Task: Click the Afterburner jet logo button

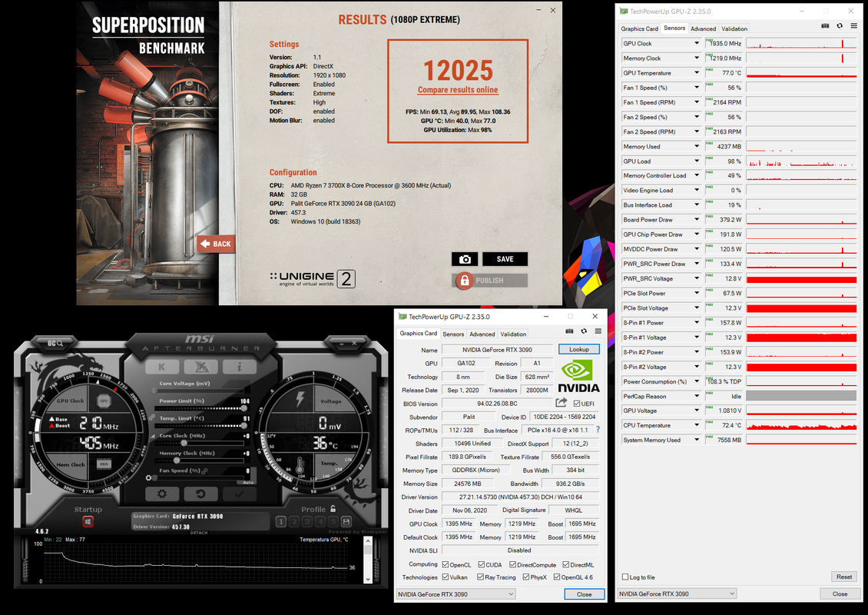Action: (x=201, y=367)
